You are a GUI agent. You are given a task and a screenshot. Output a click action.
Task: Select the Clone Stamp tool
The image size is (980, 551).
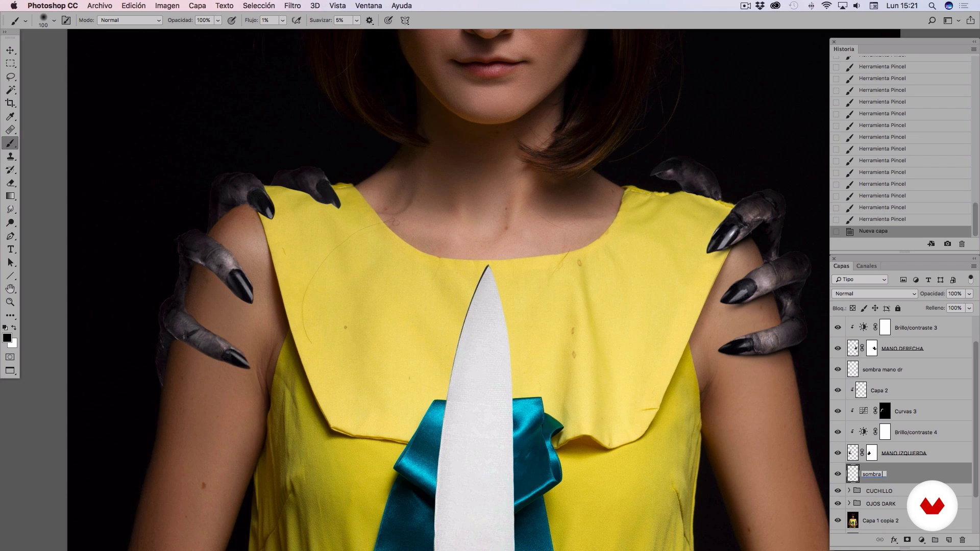coord(10,157)
